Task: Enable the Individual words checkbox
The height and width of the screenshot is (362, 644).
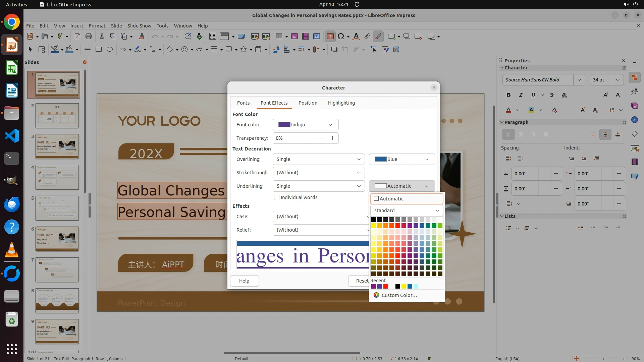Action: (277, 197)
